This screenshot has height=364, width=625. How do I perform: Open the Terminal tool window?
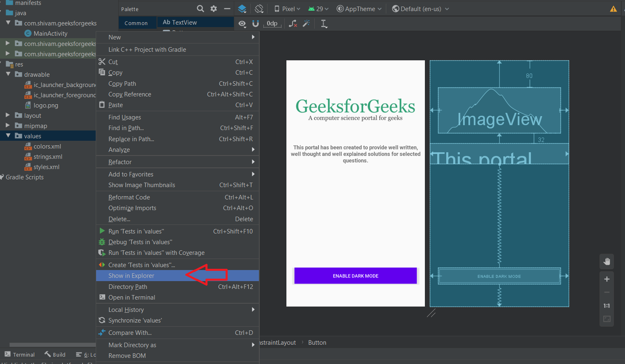(20, 355)
